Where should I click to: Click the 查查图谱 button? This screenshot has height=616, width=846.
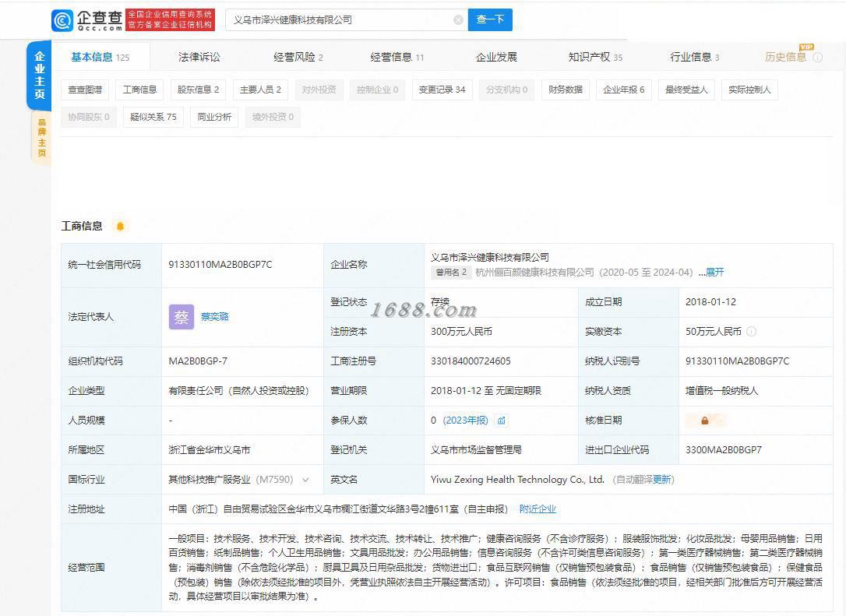tap(85, 90)
